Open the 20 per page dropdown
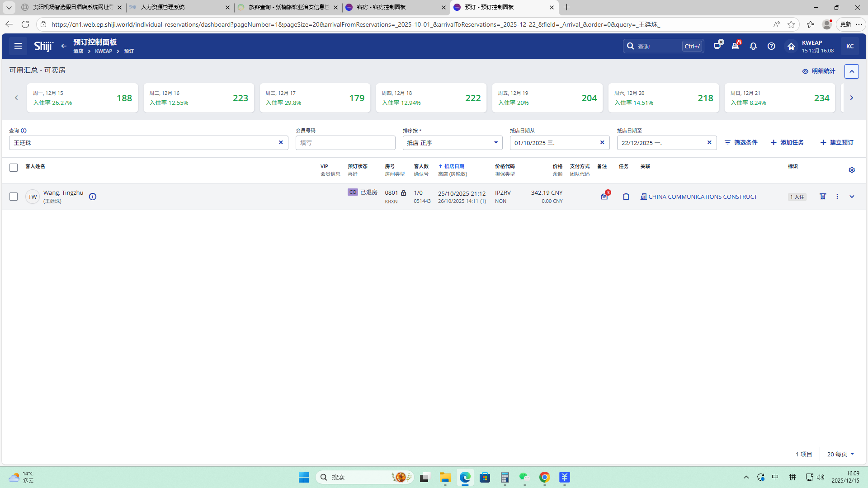Viewport: 868px width, 488px height. pos(840,454)
